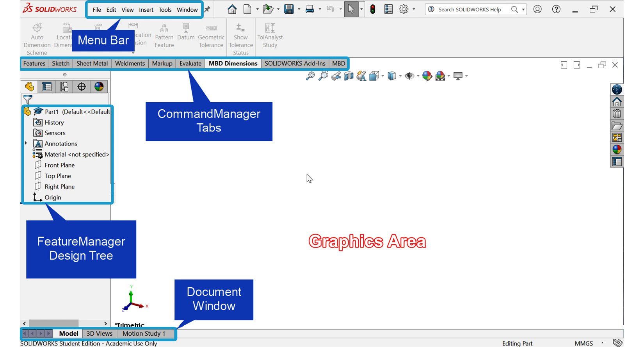Screen dimensions: 644x347
Task: Open Dynamic Annotation Views
Action: (361, 76)
